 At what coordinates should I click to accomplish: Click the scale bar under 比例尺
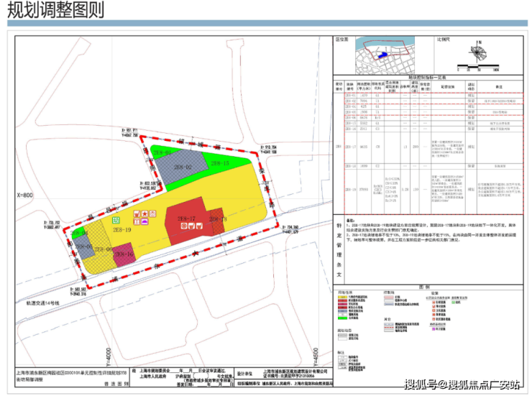click(x=477, y=66)
